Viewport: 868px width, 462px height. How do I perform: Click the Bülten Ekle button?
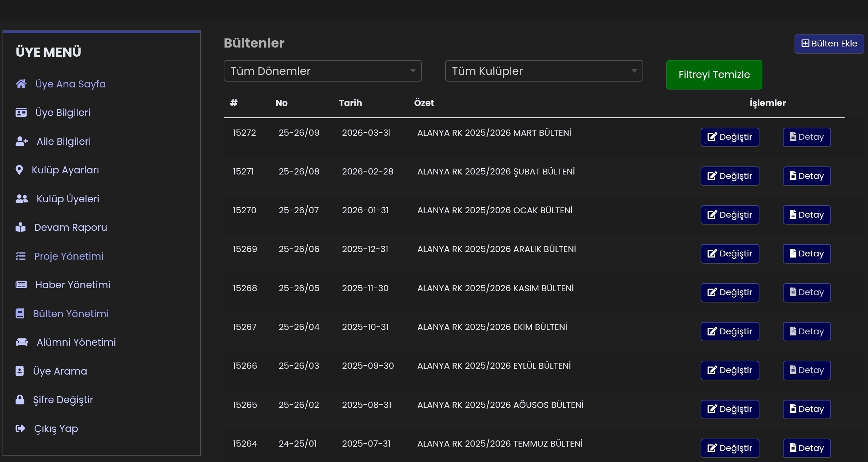829,44
